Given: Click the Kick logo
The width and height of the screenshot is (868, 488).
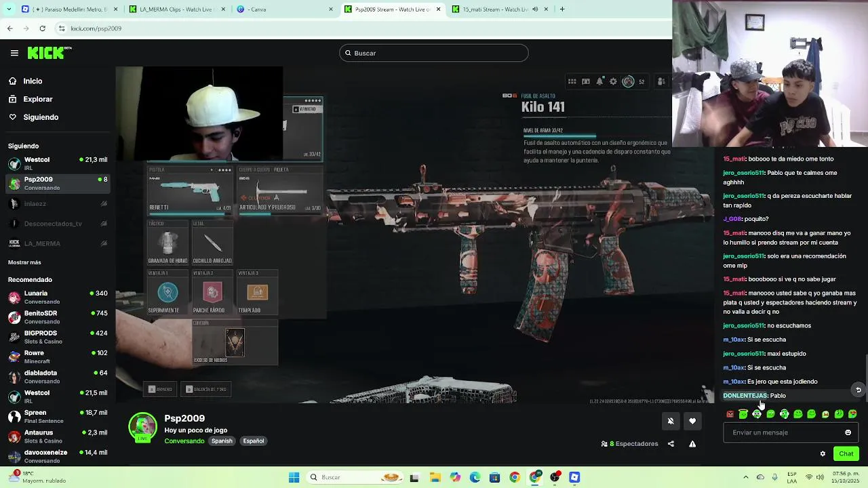Looking at the screenshot, I should pyautogui.click(x=49, y=53).
